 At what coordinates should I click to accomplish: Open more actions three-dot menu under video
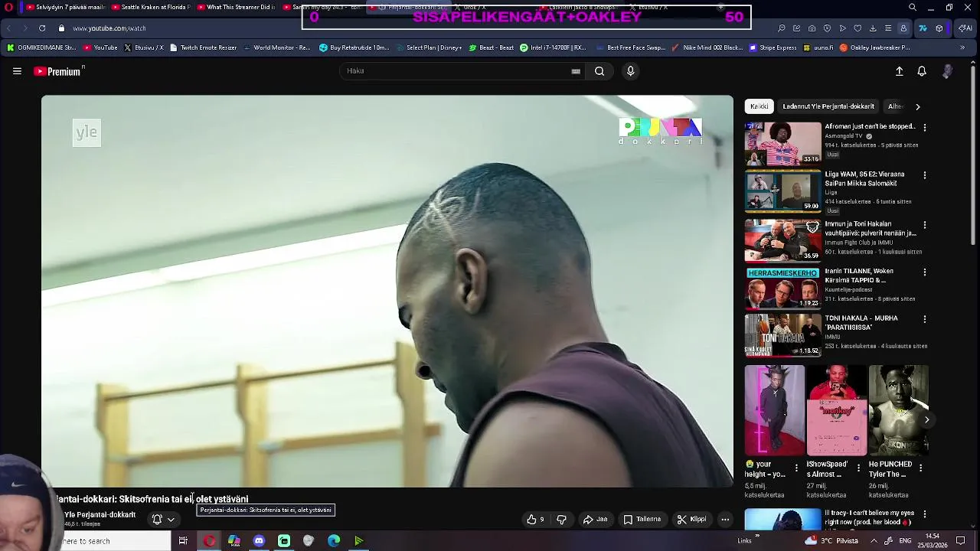[725, 520]
